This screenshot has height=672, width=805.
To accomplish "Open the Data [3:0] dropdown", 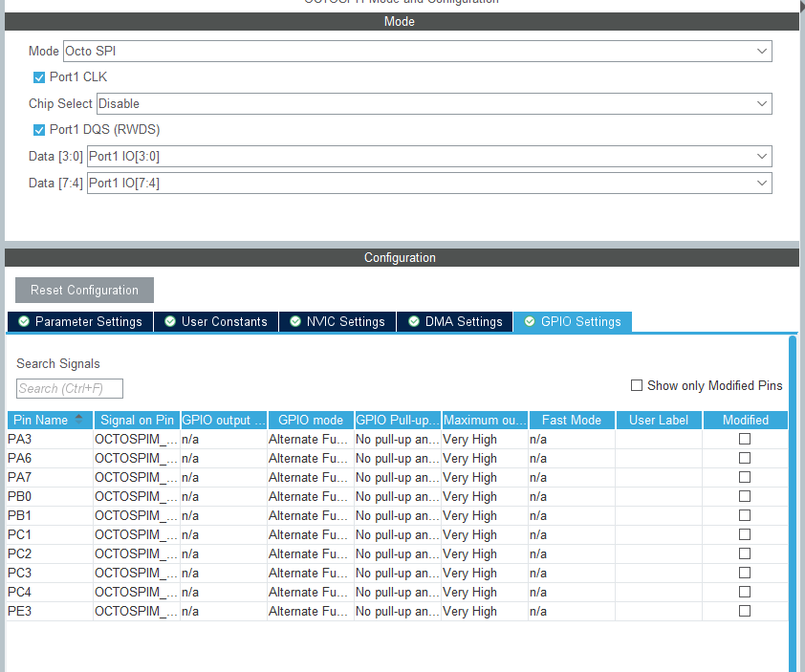I will tap(429, 156).
